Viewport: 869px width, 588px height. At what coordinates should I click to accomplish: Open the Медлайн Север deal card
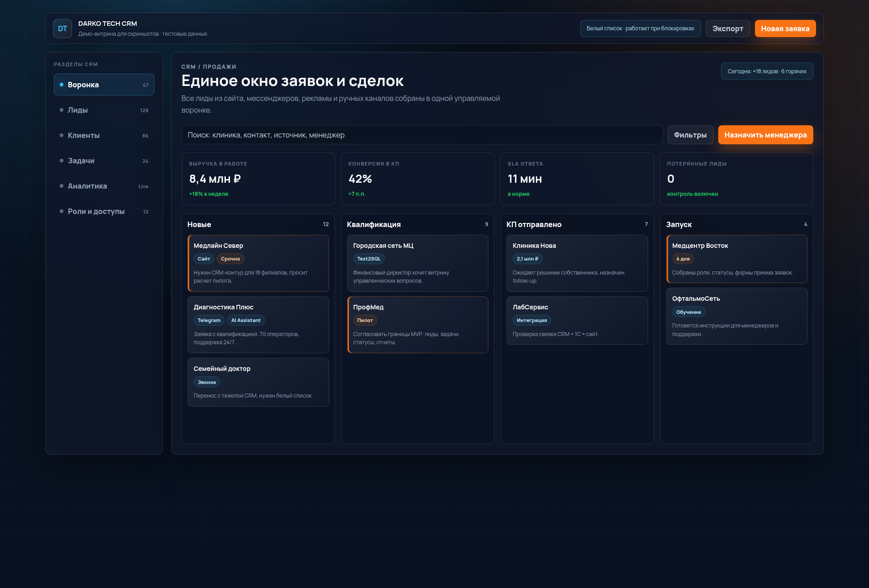258,263
